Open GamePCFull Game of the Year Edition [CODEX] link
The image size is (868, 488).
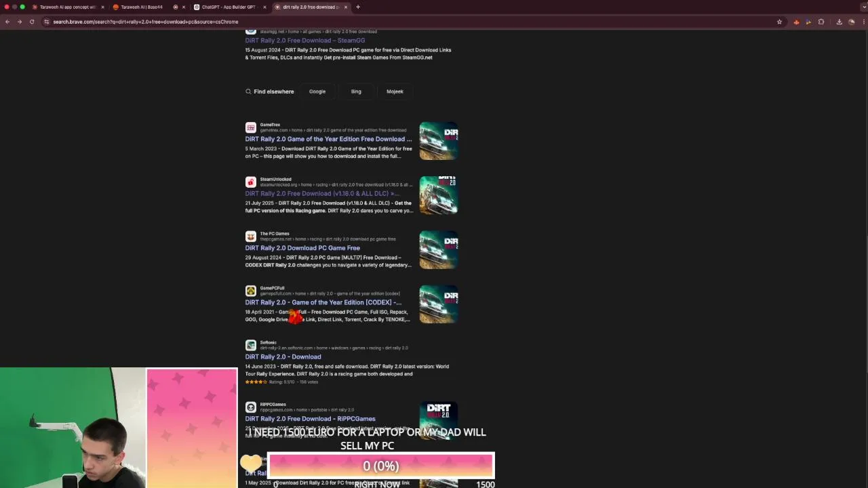(323, 302)
